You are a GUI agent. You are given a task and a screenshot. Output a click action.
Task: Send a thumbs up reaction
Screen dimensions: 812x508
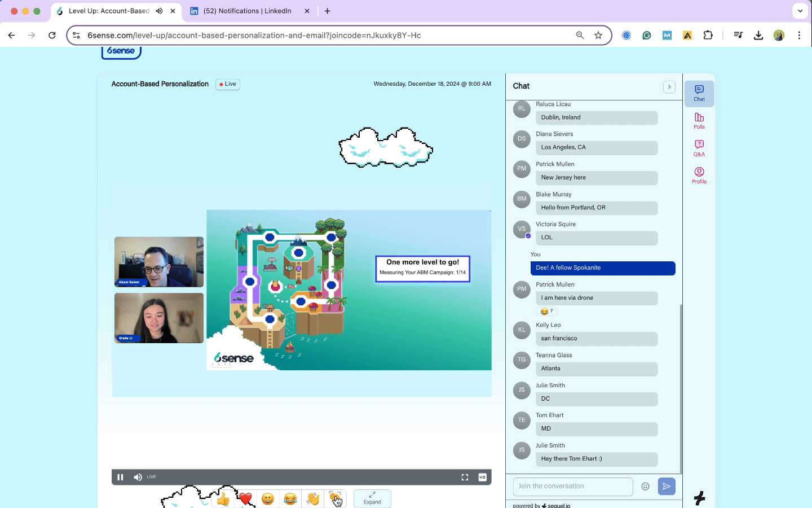223,499
